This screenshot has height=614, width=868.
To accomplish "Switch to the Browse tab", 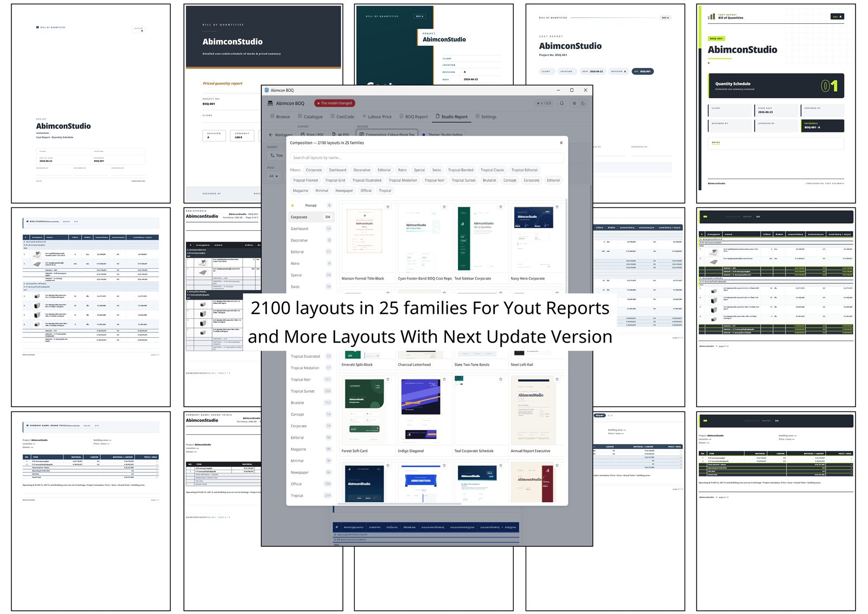I will click(280, 117).
